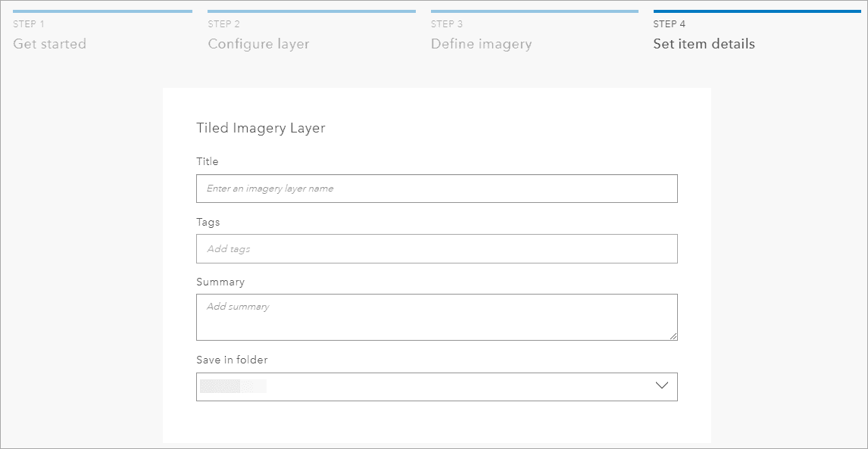
Task: Focus the Enter an imagery layer name field
Action: point(436,188)
